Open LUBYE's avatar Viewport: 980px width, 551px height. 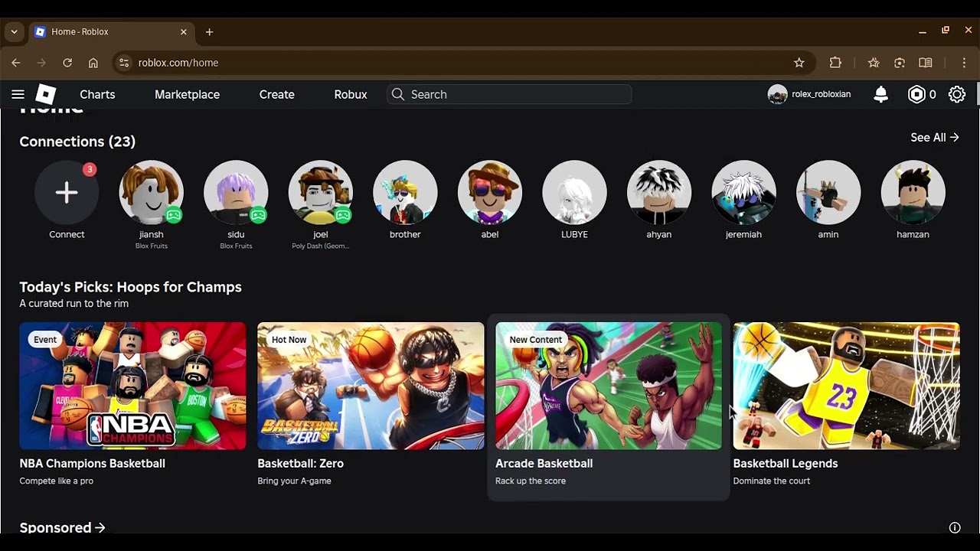[574, 192]
